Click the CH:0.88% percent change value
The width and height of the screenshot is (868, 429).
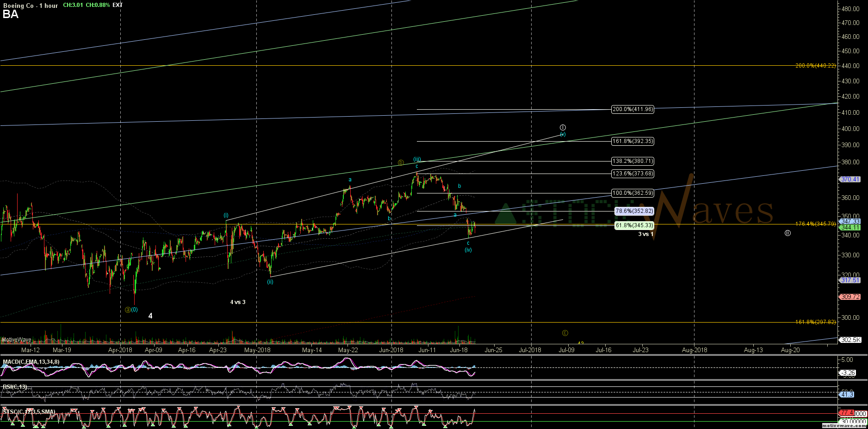[x=98, y=5]
